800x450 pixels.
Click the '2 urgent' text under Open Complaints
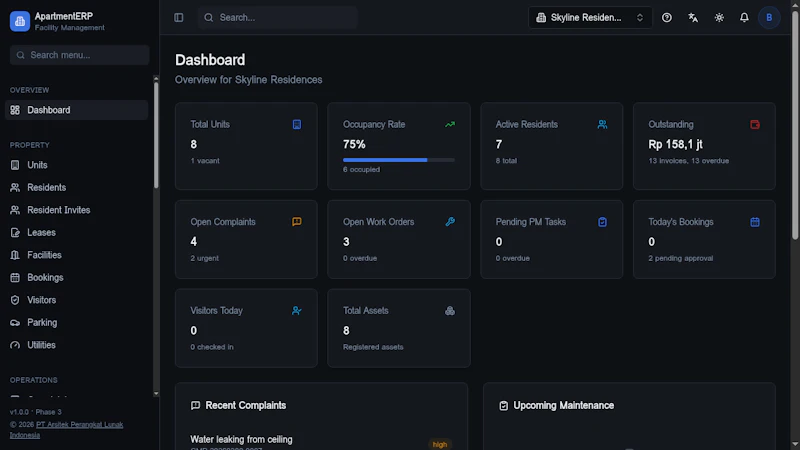pyautogui.click(x=205, y=258)
